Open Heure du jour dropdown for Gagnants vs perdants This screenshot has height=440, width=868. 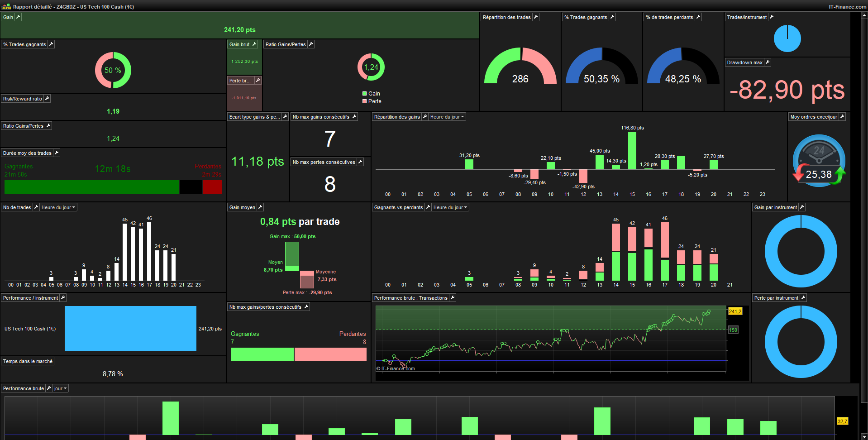pos(450,207)
